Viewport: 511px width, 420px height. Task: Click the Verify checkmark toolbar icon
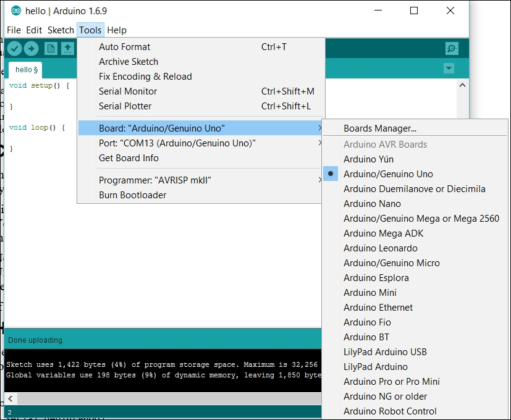point(14,49)
